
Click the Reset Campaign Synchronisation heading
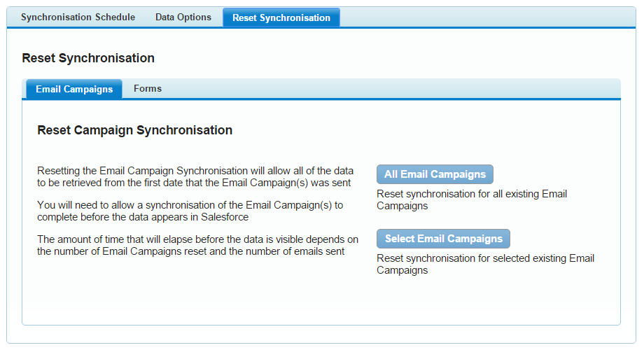[x=134, y=130]
